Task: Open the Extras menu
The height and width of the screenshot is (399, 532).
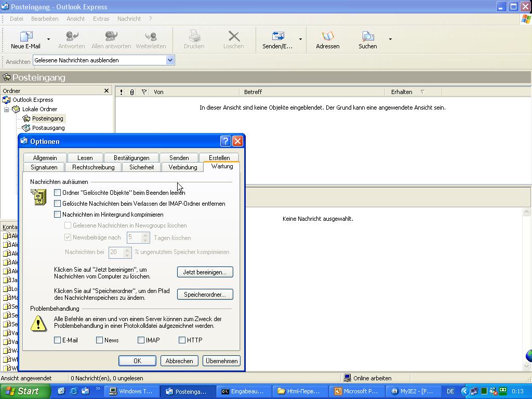Action: click(x=101, y=19)
